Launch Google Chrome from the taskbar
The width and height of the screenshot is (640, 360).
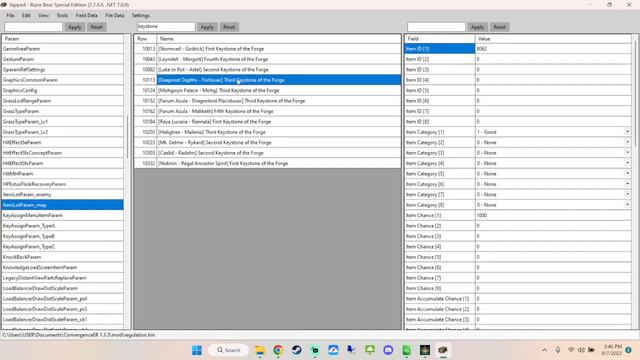tap(278, 350)
